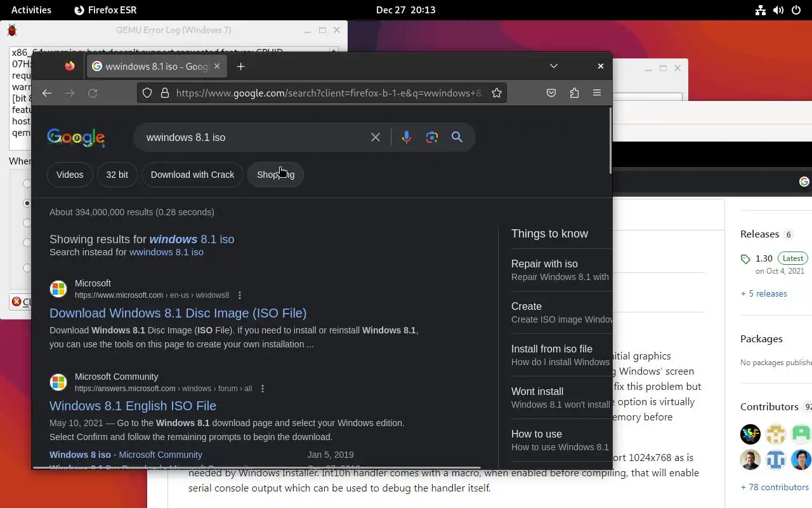Expand the Wont install topic
Viewport: 812px width, 508px height.
point(561,398)
